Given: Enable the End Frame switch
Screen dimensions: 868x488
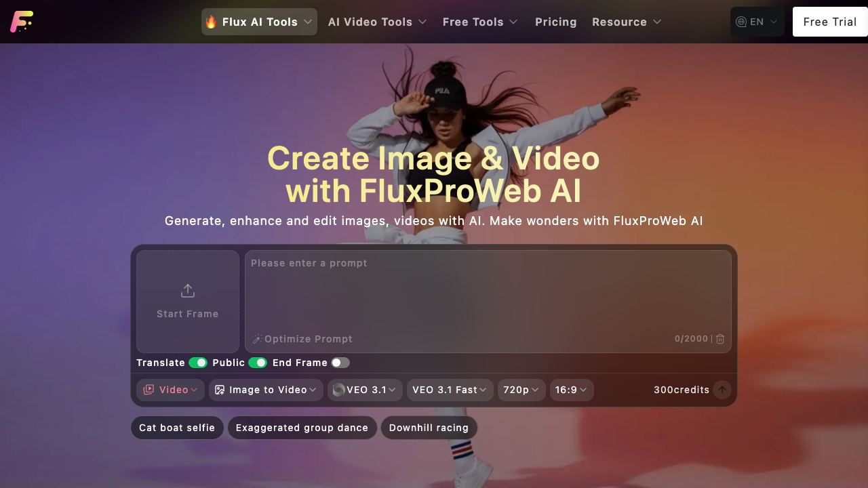Looking at the screenshot, I should point(340,363).
